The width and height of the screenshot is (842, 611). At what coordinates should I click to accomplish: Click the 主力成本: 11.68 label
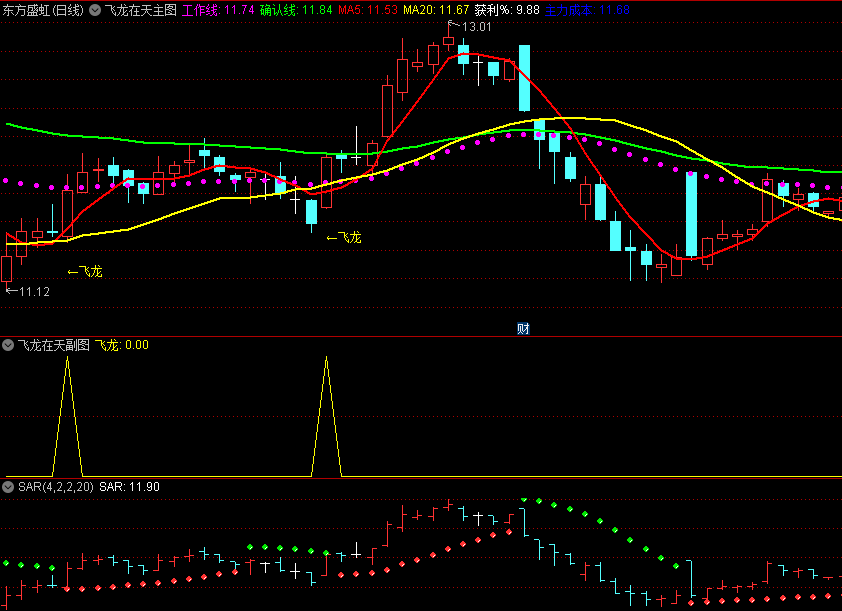[x=587, y=10]
